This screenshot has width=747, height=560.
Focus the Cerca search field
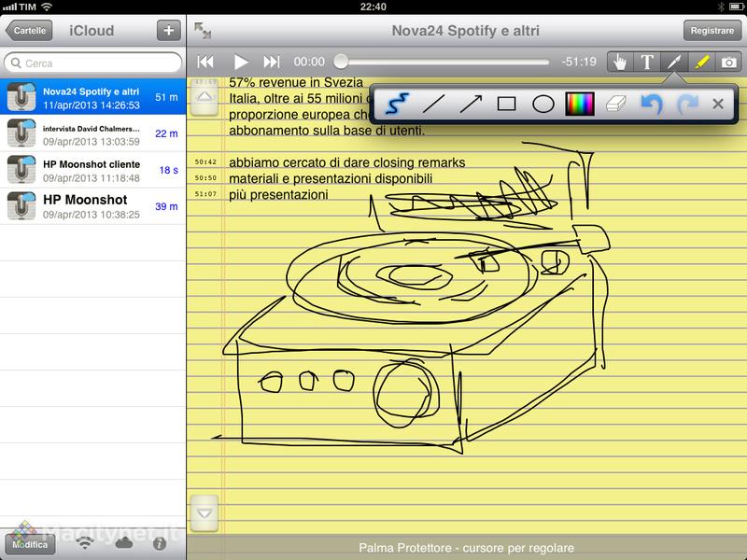(92, 63)
